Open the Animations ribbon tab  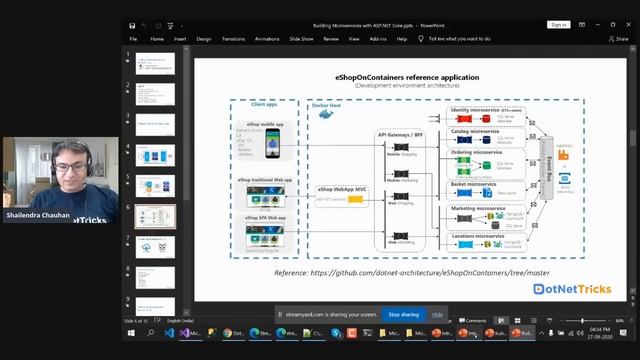pos(267,39)
